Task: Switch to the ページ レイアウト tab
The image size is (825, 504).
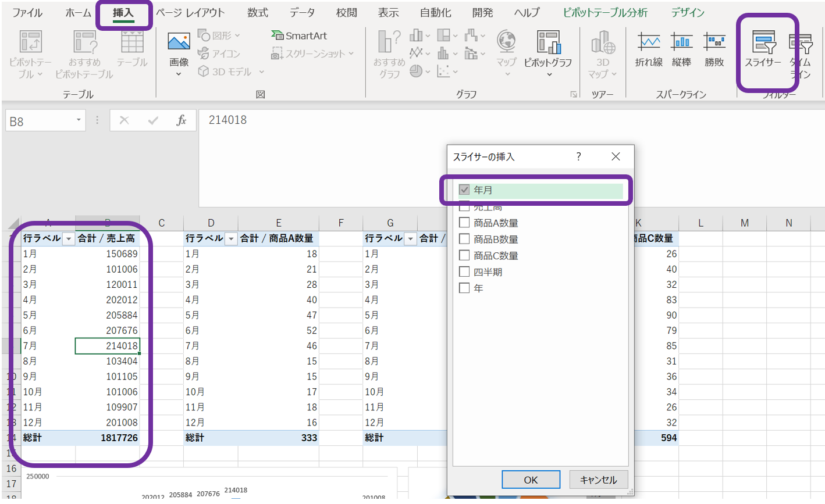Action: [x=190, y=12]
